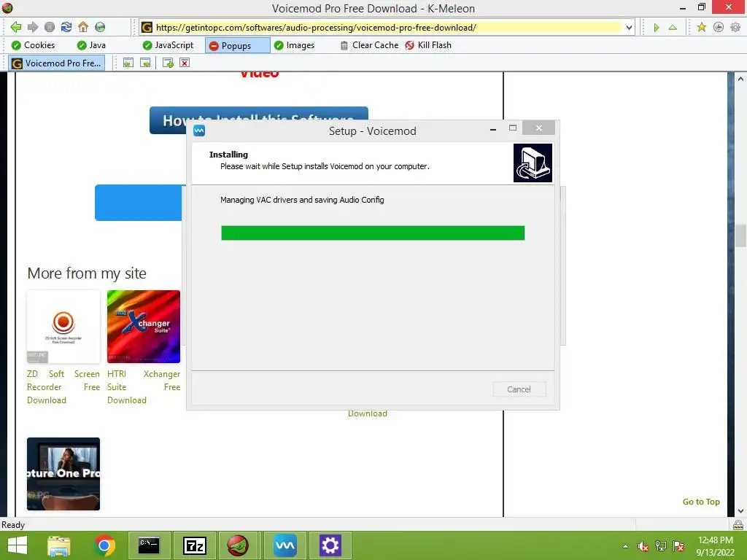Click the 'More from my site' heading

(x=87, y=273)
